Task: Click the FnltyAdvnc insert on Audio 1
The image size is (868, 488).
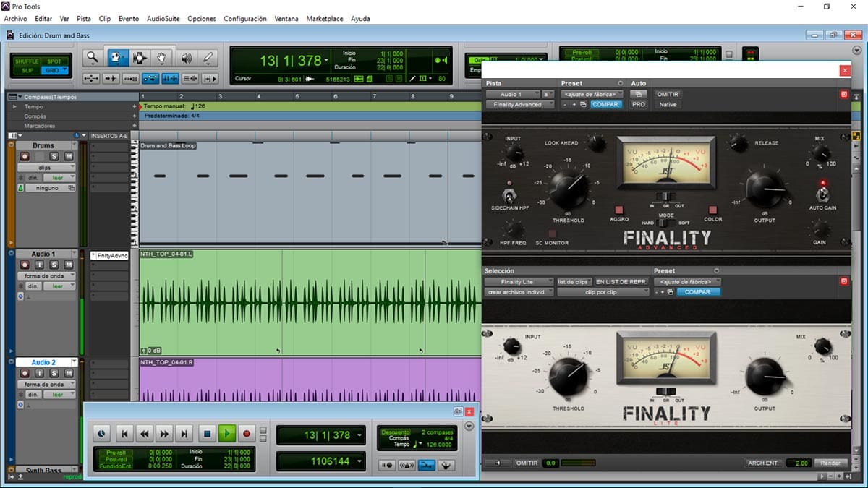Action: click(x=109, y=255)
